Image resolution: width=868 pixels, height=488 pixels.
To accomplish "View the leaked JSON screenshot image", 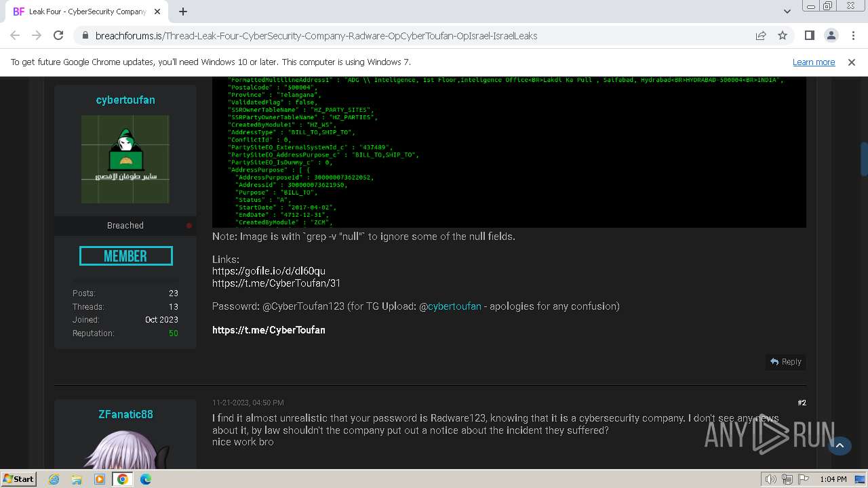I will pos(509,152).
